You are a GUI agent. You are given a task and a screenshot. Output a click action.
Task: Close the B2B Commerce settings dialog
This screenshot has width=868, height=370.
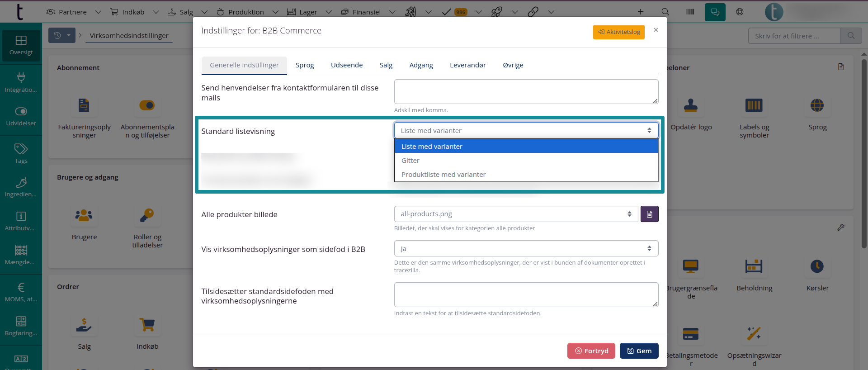pyautogui.click(x=656, y=30)
